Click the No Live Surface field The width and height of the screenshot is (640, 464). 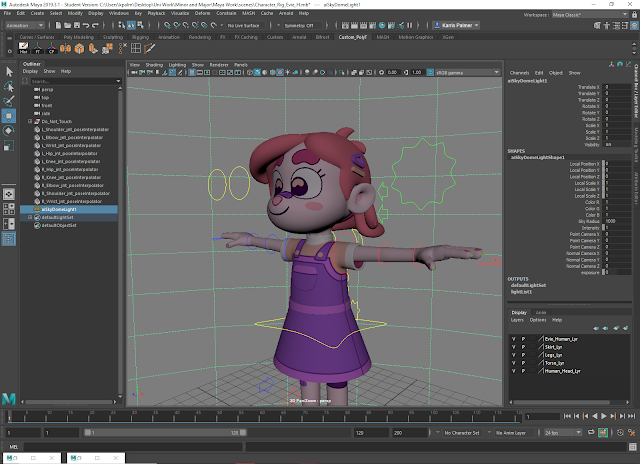(x=244, y=25)
